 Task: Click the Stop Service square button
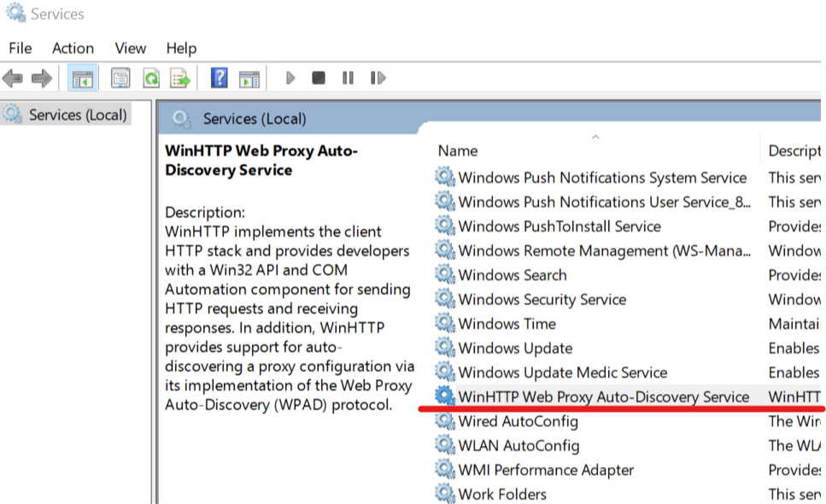(318, 78)
